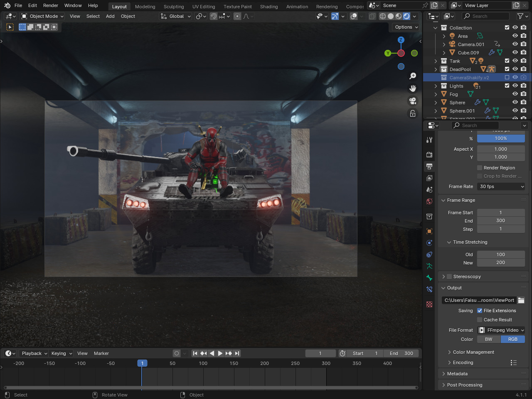Open the Object Constraints properties tab
Image resolution: width=532 pixels, height=399 pixels.
[429, 255]
